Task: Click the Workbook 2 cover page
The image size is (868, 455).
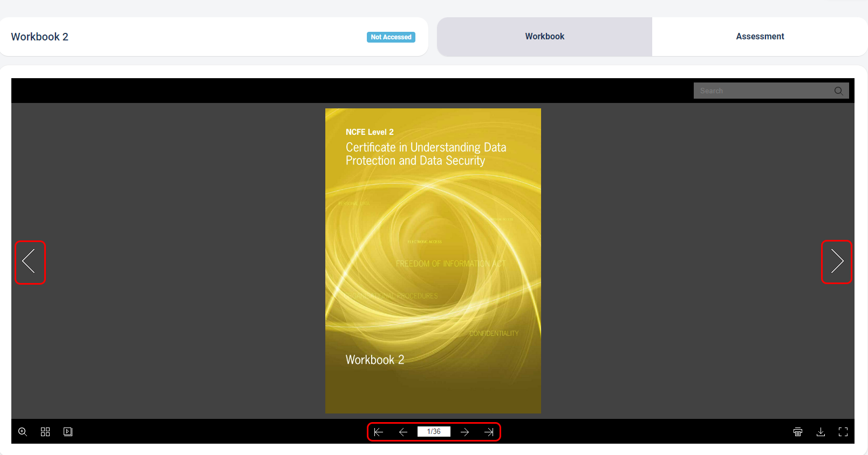Action: point(433,261)
